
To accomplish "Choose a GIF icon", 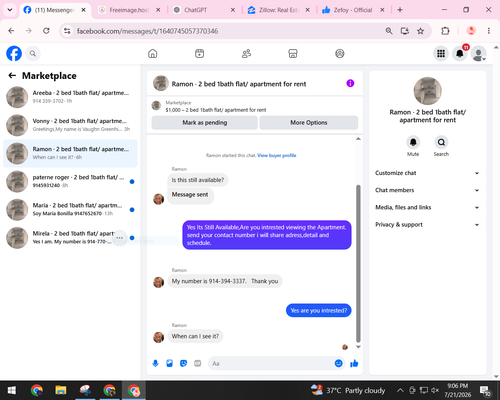I will click(x=198, y=363).
